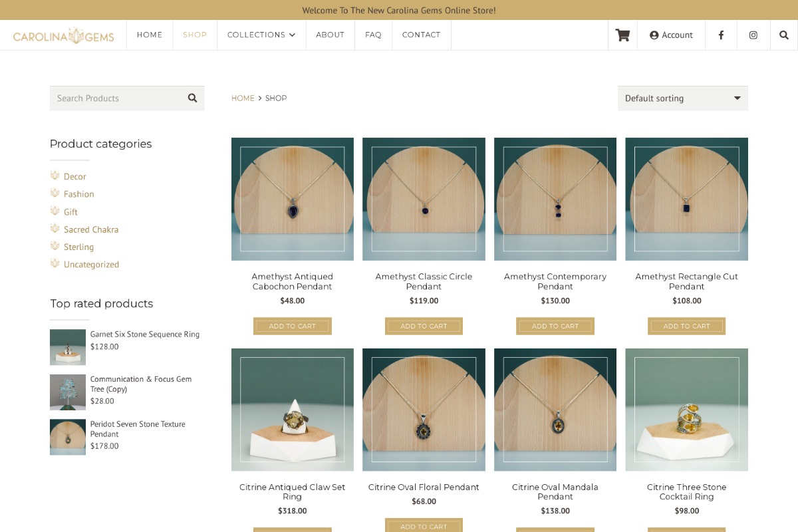Screen dimensions: 798x532
Task: Click the $318.00 price text
Action: (293, 511)
